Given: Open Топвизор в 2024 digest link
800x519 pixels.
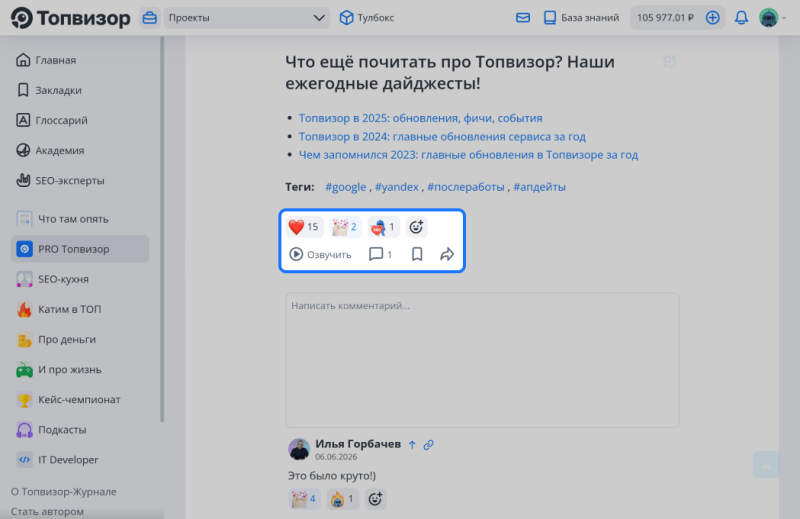Looking at the screenshot, I should tap(442, 136).
